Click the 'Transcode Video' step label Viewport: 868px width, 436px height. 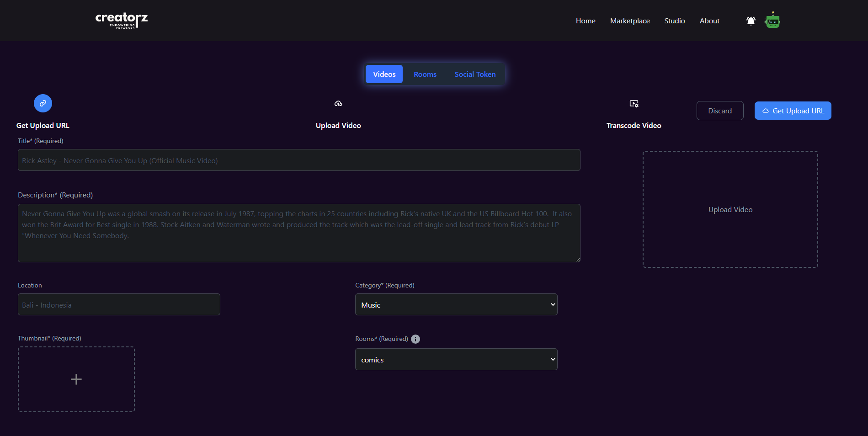[x=634, y=126]
